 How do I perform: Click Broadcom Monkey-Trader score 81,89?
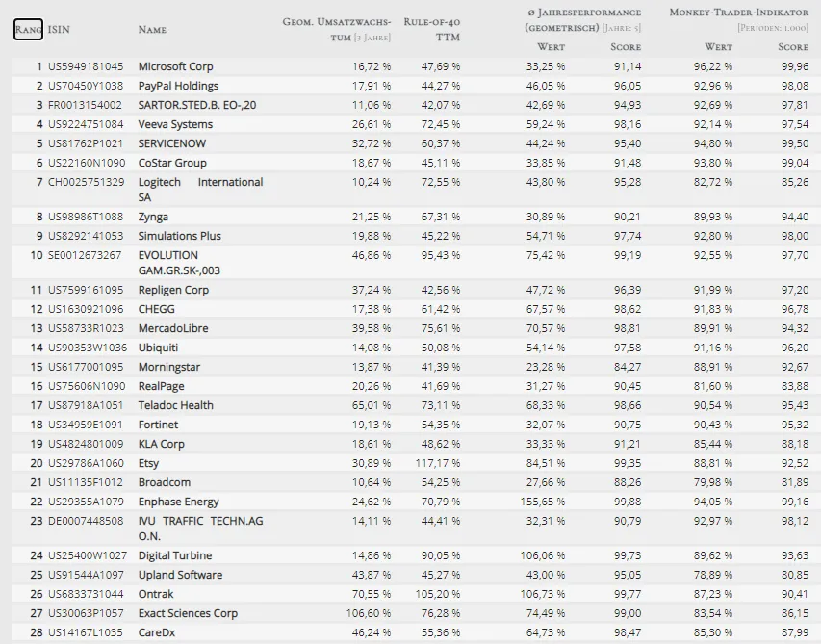coord(795,482)
